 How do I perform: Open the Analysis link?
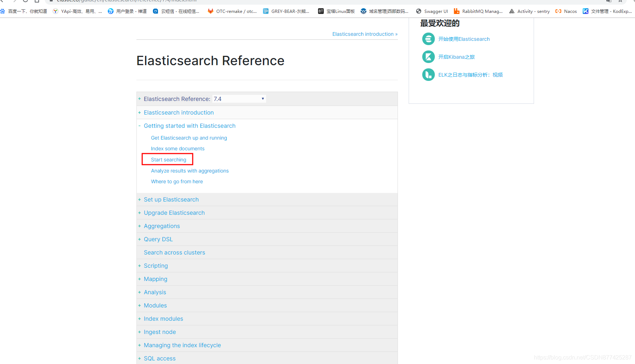(155, 292)
